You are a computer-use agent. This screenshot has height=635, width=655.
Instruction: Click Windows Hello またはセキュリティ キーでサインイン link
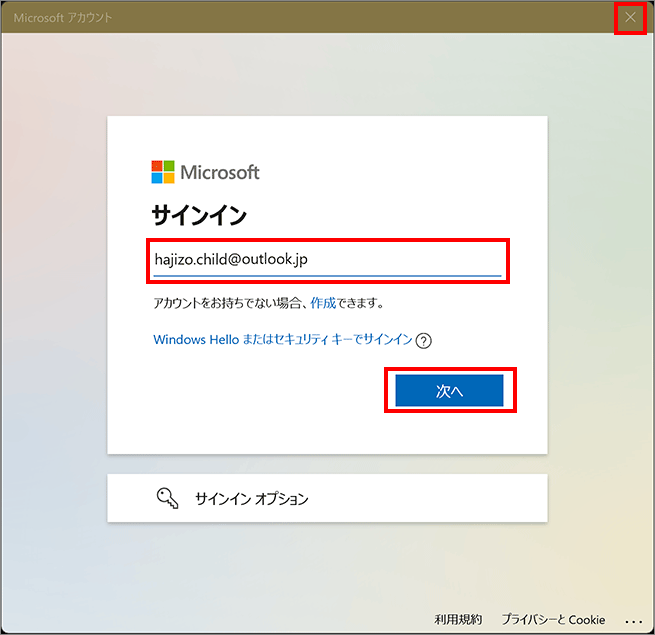coord(283,340)
